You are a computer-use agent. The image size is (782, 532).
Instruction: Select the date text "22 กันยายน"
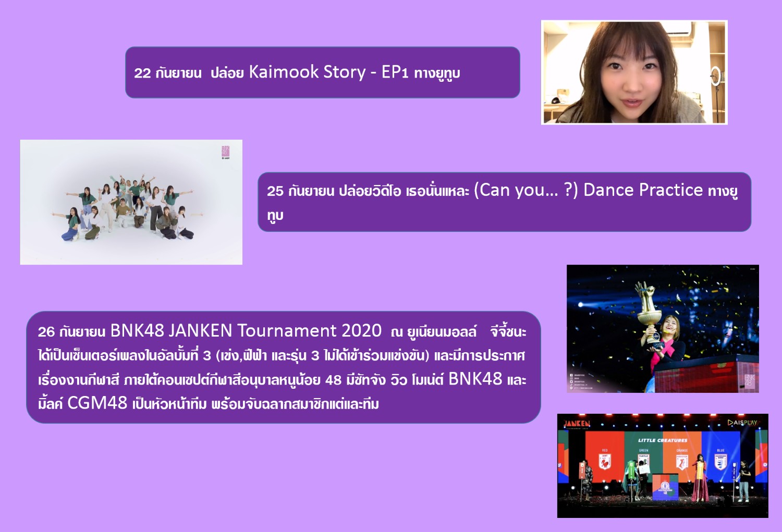168,73
